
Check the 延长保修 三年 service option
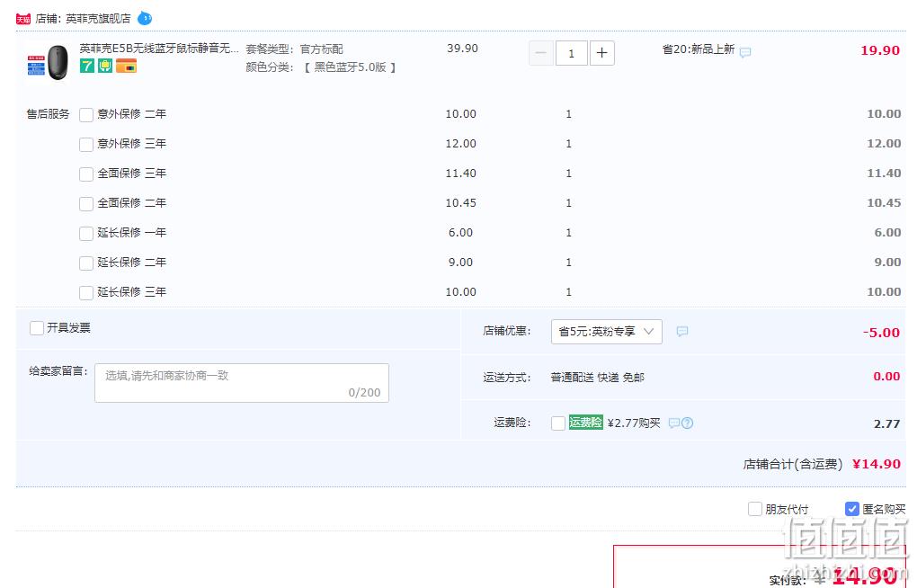(86, 292)
